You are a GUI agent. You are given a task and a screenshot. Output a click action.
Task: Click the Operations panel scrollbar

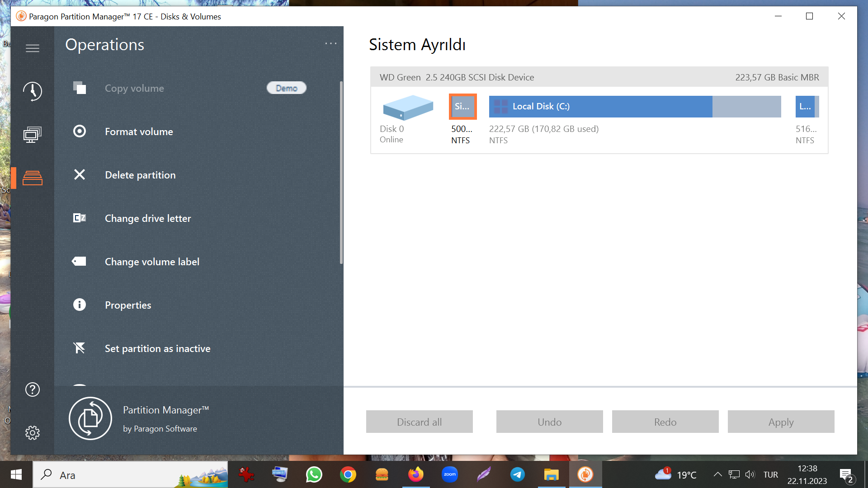pos(341,172)
